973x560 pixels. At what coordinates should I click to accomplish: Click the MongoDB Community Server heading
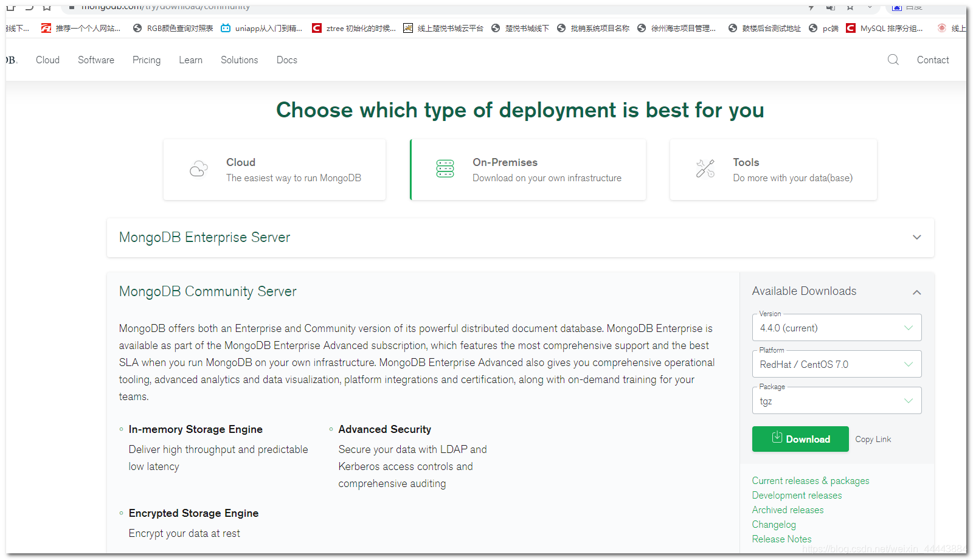click(x=207, y=291)
